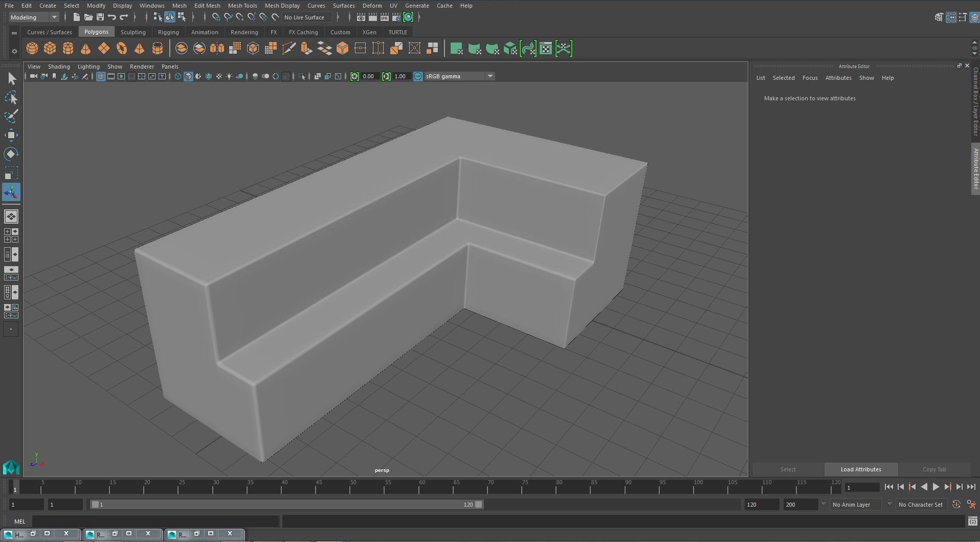Viewport: 980px width, 542px height.
Task: Activate the Select tool arrow
Action: 12,78
